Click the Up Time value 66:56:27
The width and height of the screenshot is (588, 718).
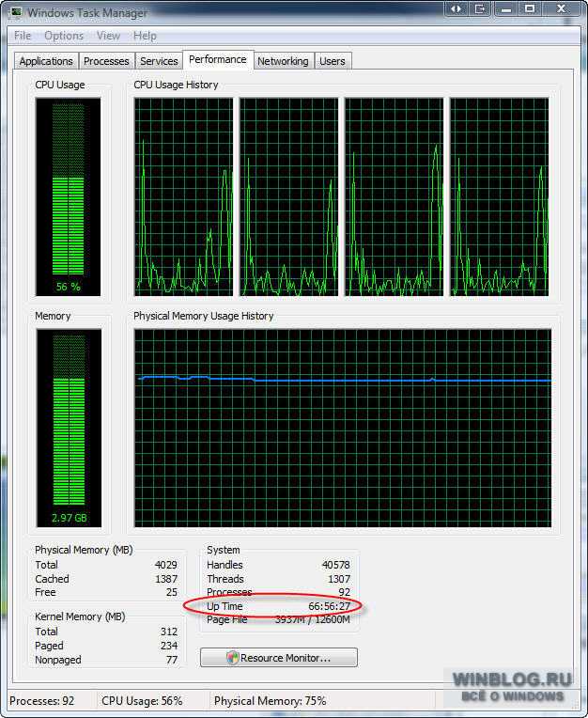(329, 606)
